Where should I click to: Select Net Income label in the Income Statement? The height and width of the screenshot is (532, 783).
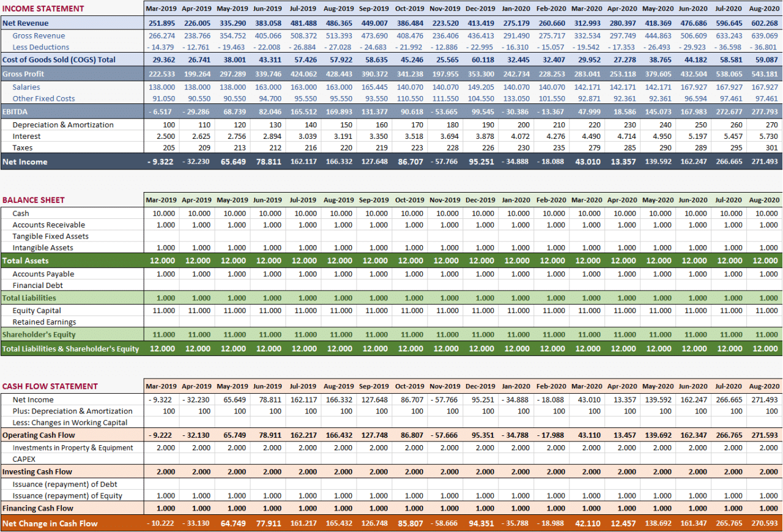pos(24,162)
